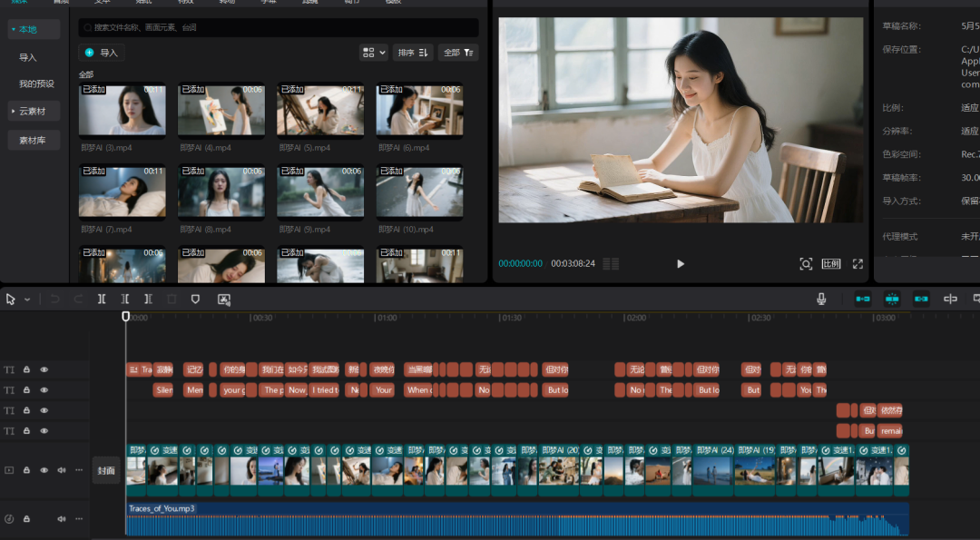Open the grid view layout dropdown
Image resolution: width=980 pixels, height=540 pixels.
point(373,53)
